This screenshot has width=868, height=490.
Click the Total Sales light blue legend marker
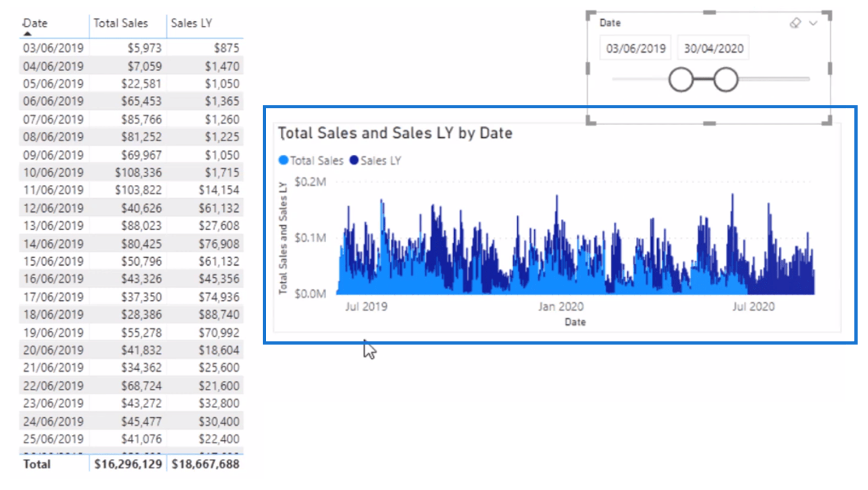point(283,160)
